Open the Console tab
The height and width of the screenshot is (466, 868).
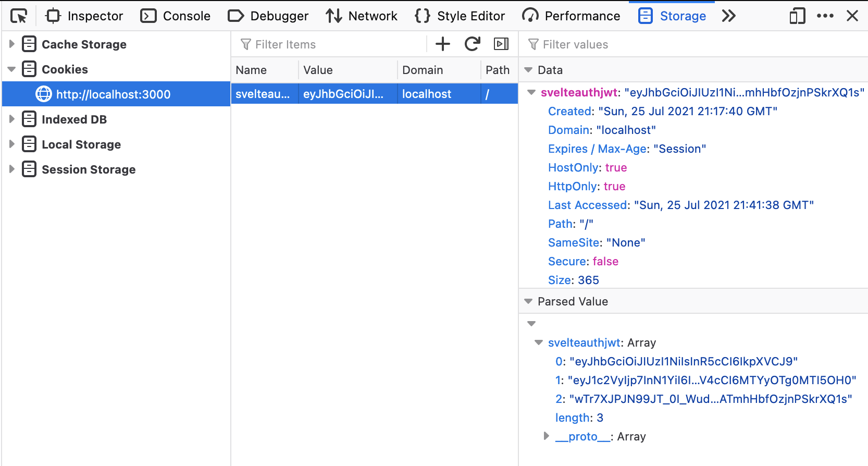tap(176, 16)
